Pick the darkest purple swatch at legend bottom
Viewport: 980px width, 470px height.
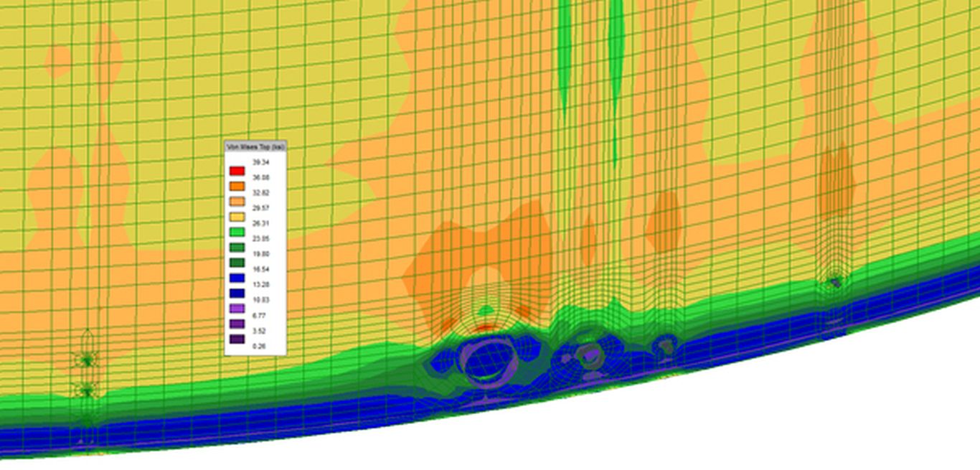click(x=237, y=339)
